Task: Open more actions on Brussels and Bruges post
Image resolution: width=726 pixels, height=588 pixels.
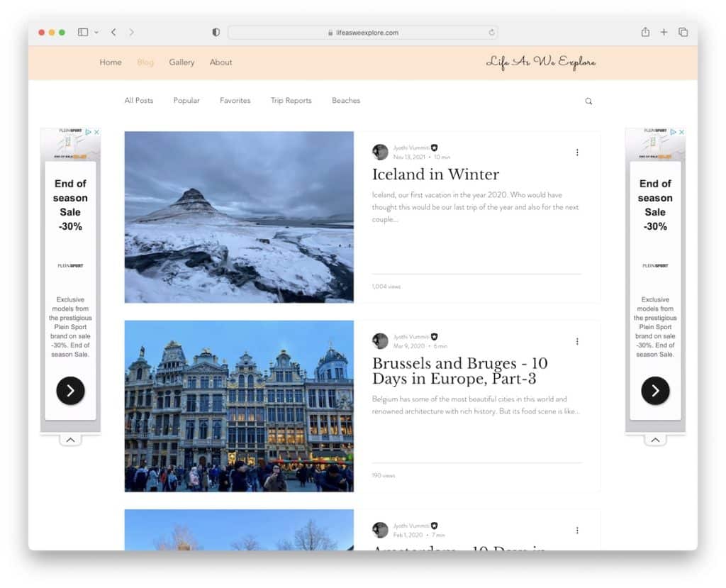Action: coord(577,341)
